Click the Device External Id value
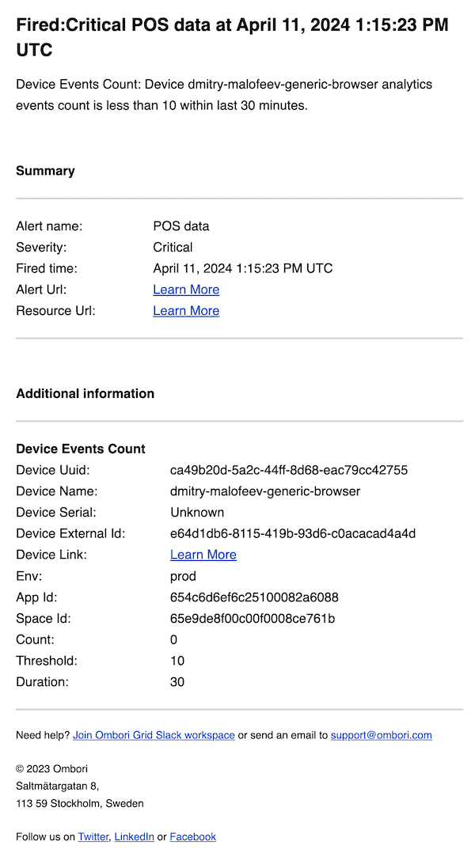The width and height of the screenshot is (475, 868). tap(292, 533)
